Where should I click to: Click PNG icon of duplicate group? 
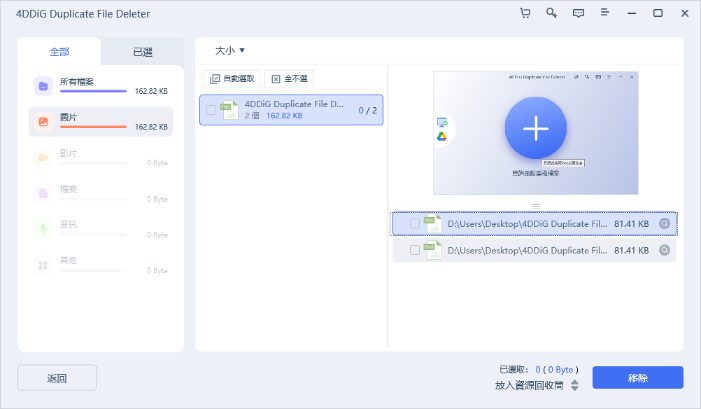pyautogui.click(x=229, y=110)
